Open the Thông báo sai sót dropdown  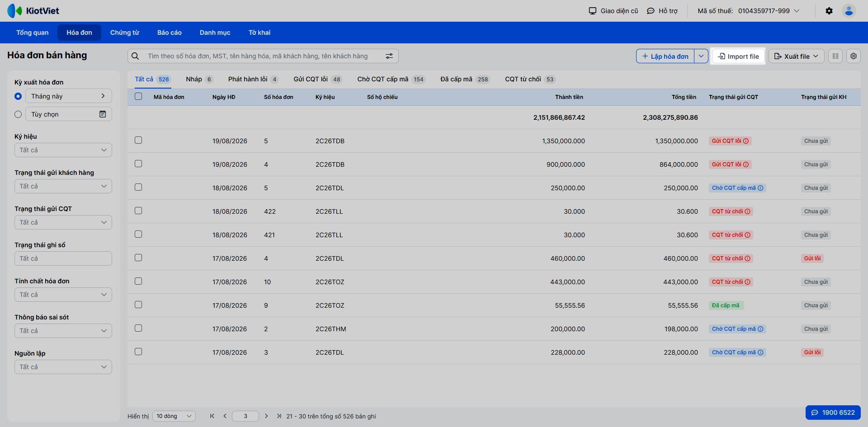point(63,331)
